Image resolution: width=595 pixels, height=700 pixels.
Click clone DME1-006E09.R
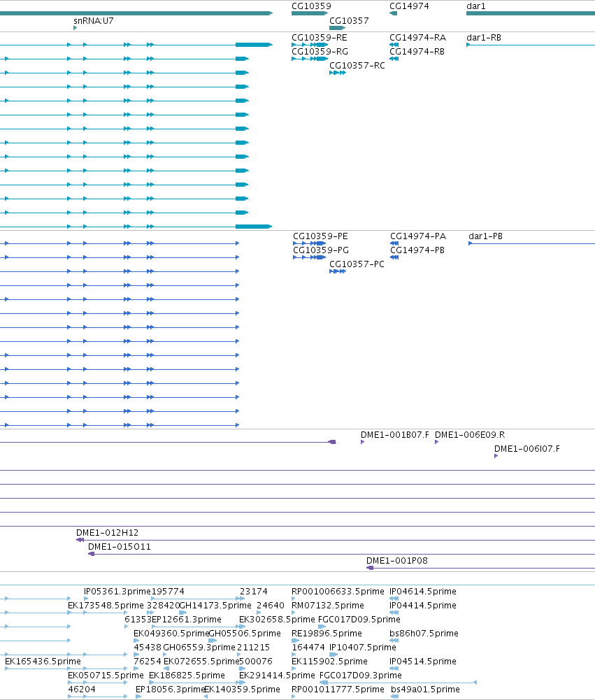(470, 435)
